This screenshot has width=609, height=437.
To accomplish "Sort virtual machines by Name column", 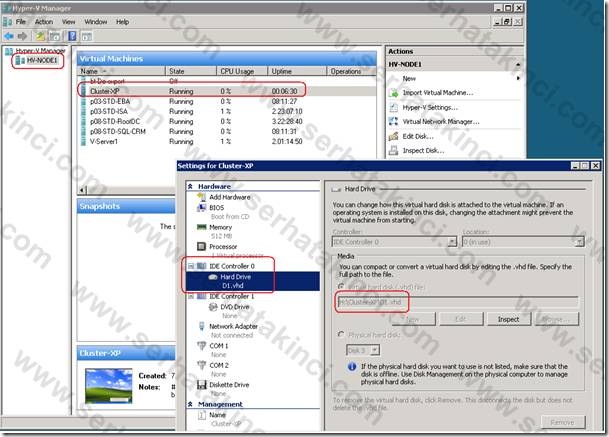I will coord(122,71).
